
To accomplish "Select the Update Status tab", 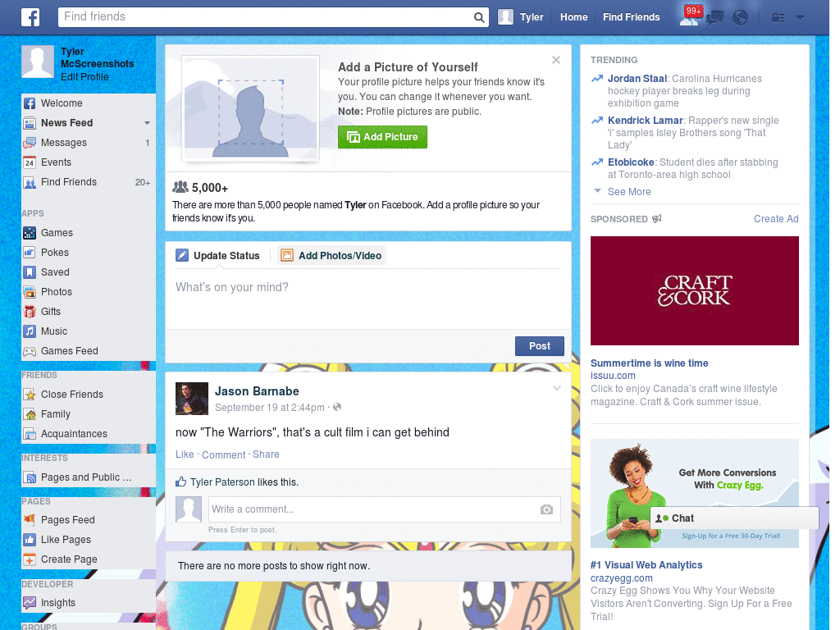I will click(218, 256).
